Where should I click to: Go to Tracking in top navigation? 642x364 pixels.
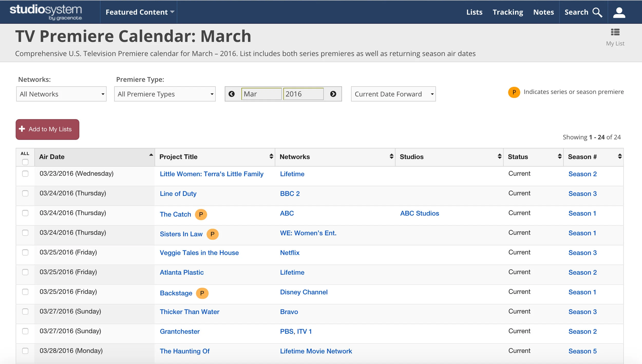tap(508, 12)
